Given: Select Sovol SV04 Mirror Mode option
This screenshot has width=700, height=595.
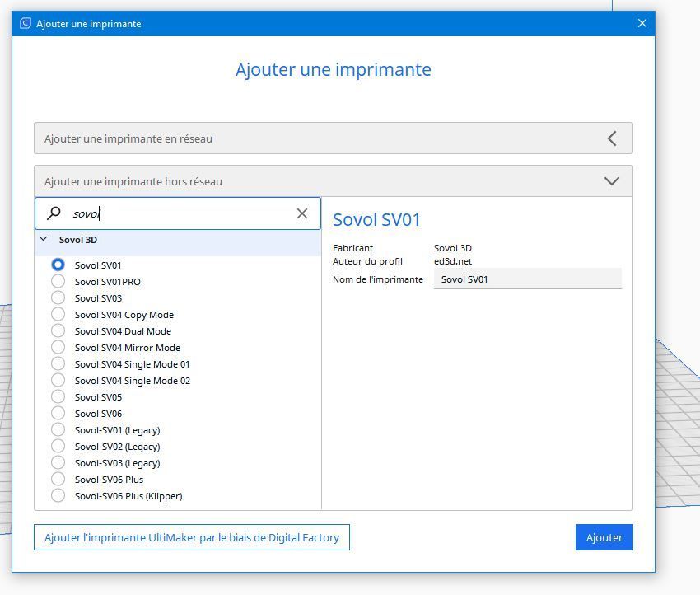Looking at the screenshot, I should click(58, 348).
